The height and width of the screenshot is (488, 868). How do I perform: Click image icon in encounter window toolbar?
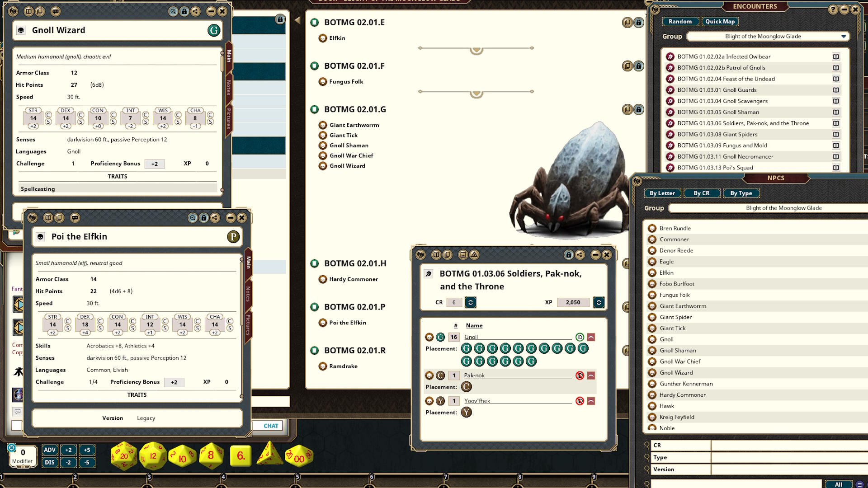(x=463, y=255)
